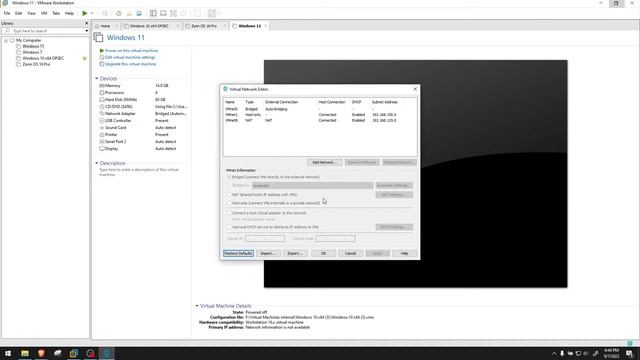
Task: Switch to the Home tab
Action: click(x=105, y=26)
